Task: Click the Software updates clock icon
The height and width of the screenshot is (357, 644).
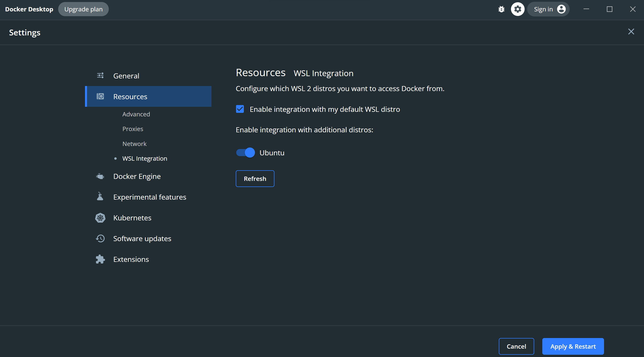Action: (x=100, y=238)
